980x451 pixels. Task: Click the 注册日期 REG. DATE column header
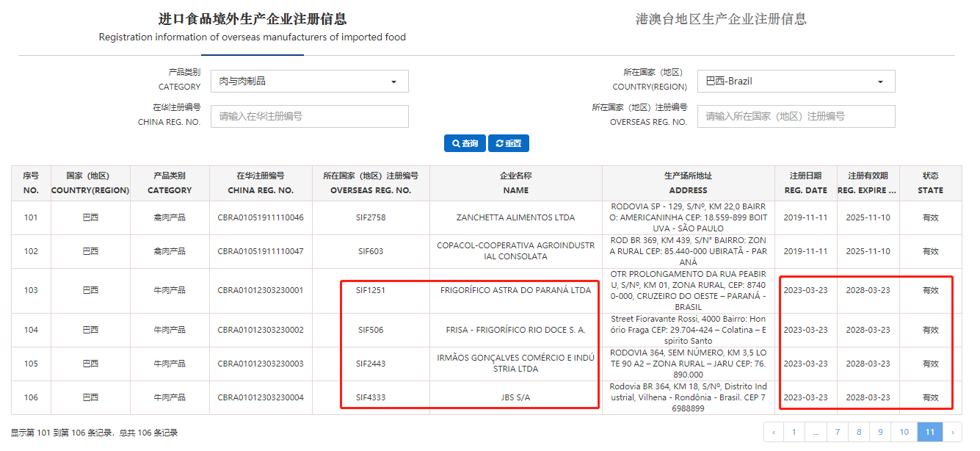(805, 183)
